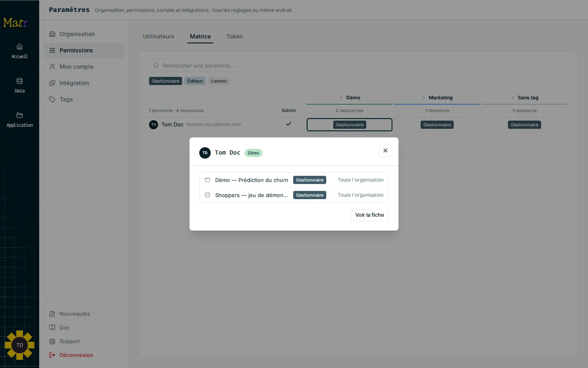588x368 pixels.
Task: Close the Tom Doc dialog
Action: [385, 150]
